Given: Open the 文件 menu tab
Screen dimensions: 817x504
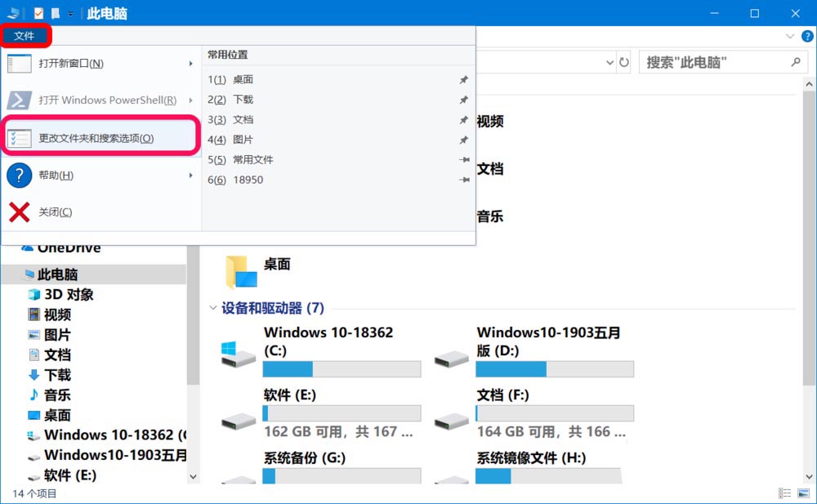Looking at the screenshot, I should point(25,36).
